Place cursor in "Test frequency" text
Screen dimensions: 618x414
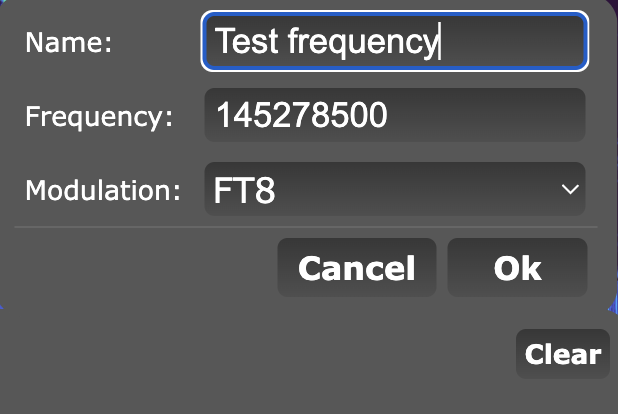(x=327, y=42)
